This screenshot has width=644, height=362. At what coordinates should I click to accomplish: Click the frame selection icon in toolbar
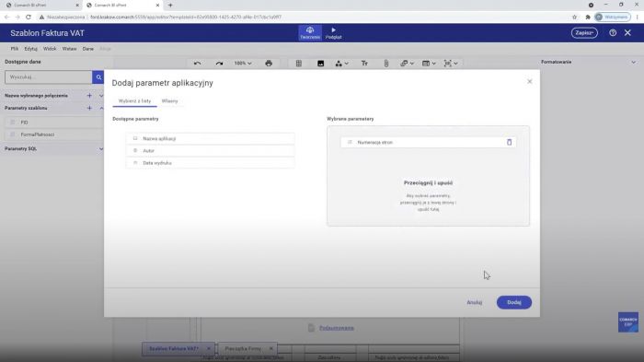point(448,64)
